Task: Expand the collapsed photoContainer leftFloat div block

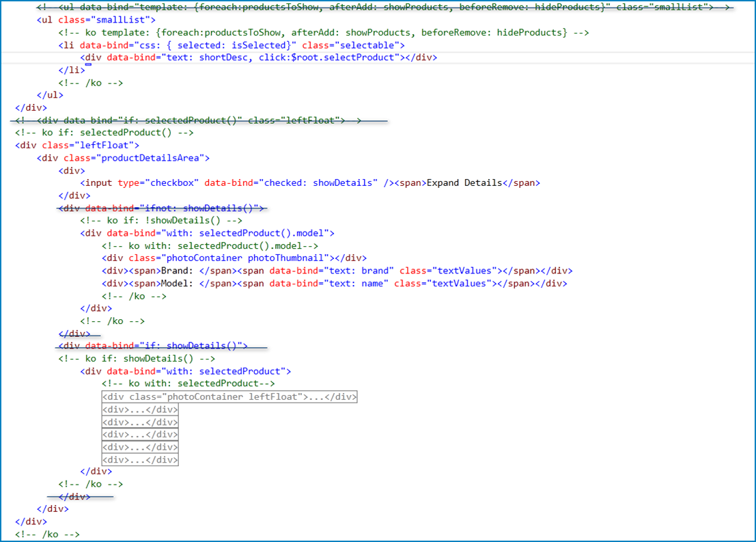Action: tap(229, 397)
